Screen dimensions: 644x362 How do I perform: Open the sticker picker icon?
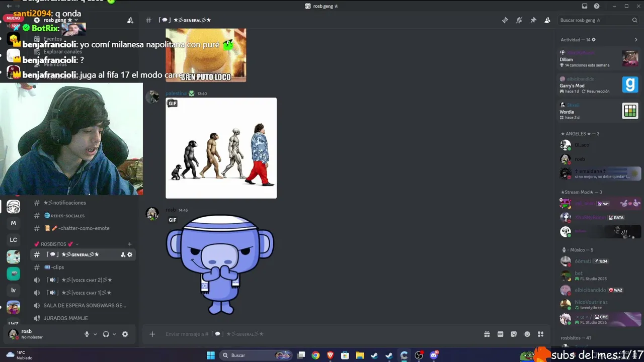pyautogui.click(x=514, y=334)
